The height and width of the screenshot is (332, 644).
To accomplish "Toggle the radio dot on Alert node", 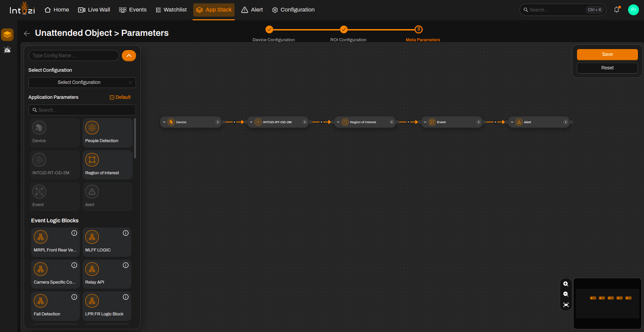I will tap(565, 122).
